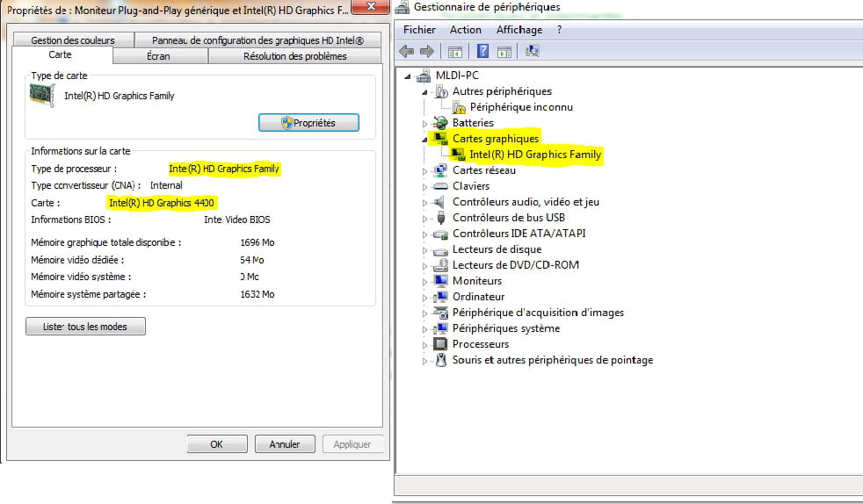Scan for hardware changes toolbar icon
The width and height of the screenshot is (863, 504).
click(x=532, y=51)
